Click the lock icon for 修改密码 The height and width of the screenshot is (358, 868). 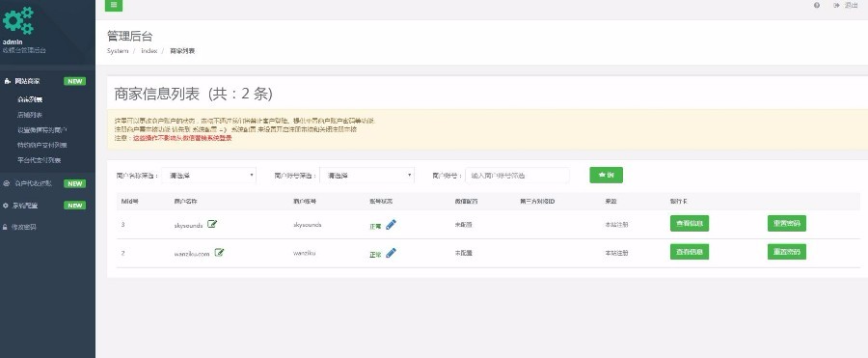pyautogui.click(x=6, y=227)
